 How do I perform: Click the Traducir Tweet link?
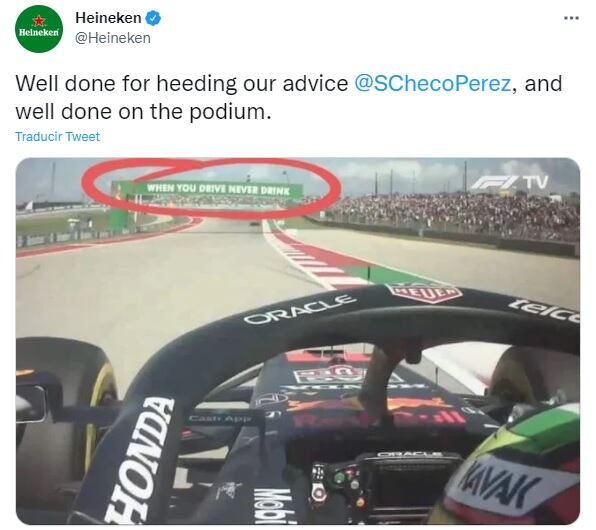[x=57, y=136]
